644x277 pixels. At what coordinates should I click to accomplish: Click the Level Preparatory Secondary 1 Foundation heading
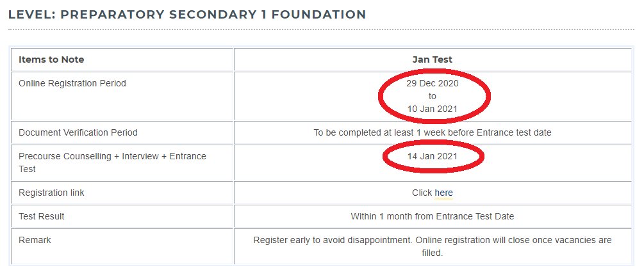click(x=187, y=14)
